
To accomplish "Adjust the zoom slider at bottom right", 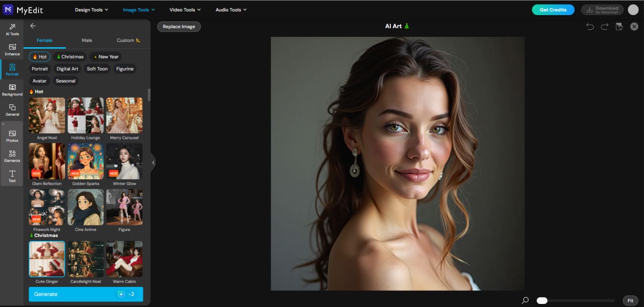I will (x=541, y=300).
